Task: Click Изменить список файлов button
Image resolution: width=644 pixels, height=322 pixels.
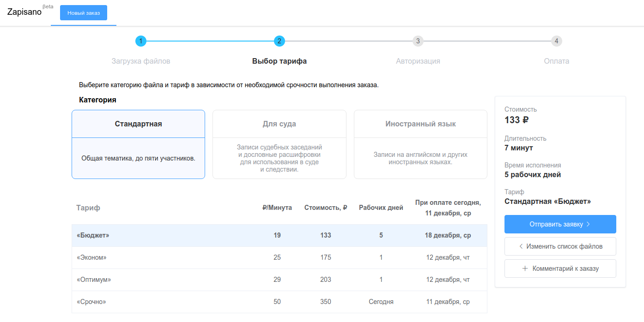Action: click(x=560, y=246)
